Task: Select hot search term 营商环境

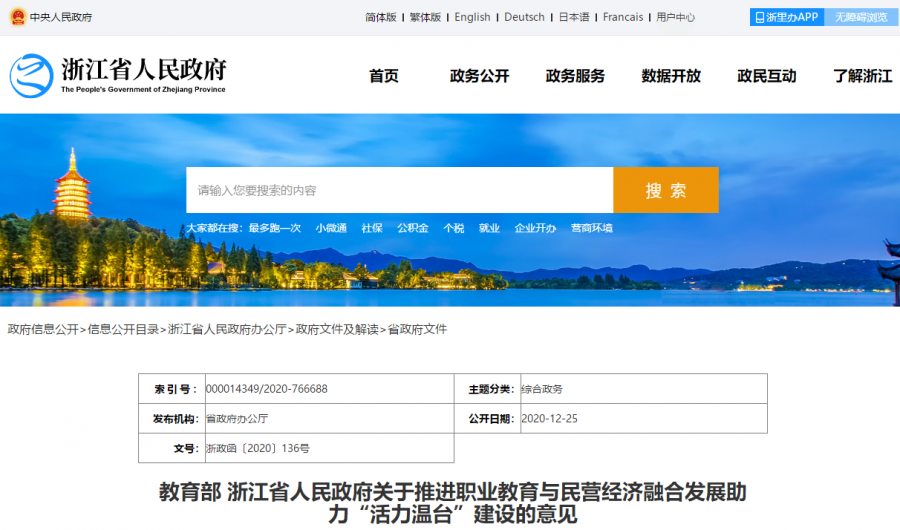Action: tap(592, 228)
